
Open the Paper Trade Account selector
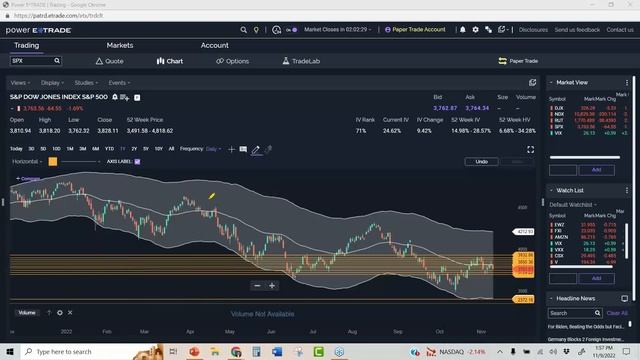point(415,30)
